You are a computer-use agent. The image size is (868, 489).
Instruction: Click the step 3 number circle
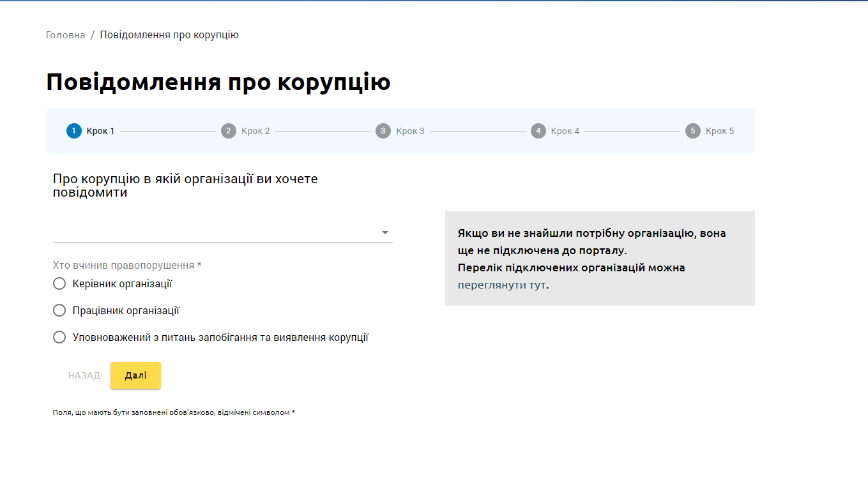click(x=383, y=131)
